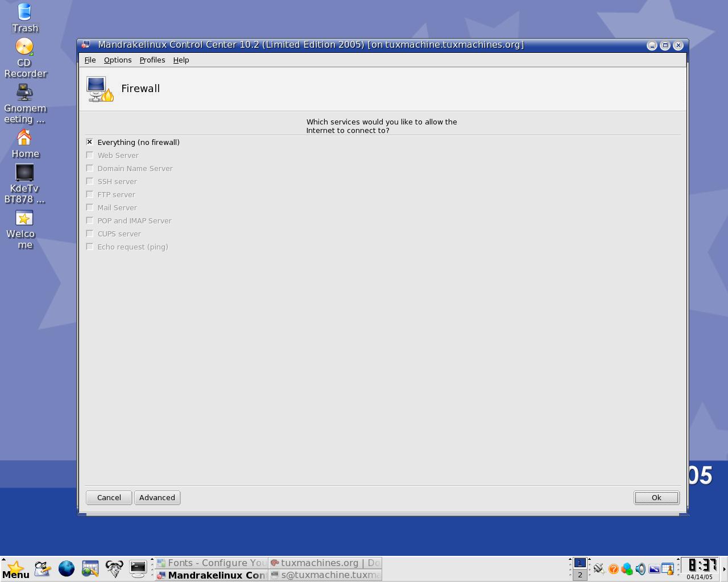
Task: Toggle the SSH server checkbox
Action: 89,181
